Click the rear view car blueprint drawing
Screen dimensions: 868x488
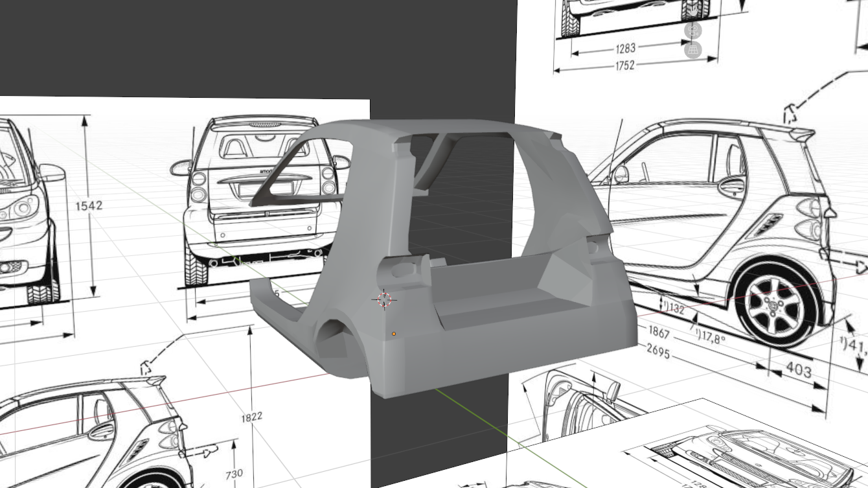[x=259, y=201]
